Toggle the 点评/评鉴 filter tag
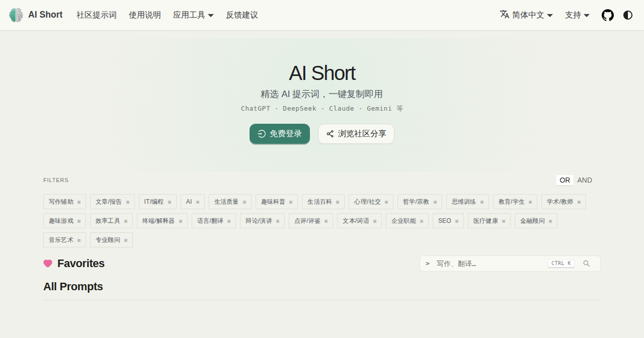Screen dimensions: 644x338 (x=311, y=221)
